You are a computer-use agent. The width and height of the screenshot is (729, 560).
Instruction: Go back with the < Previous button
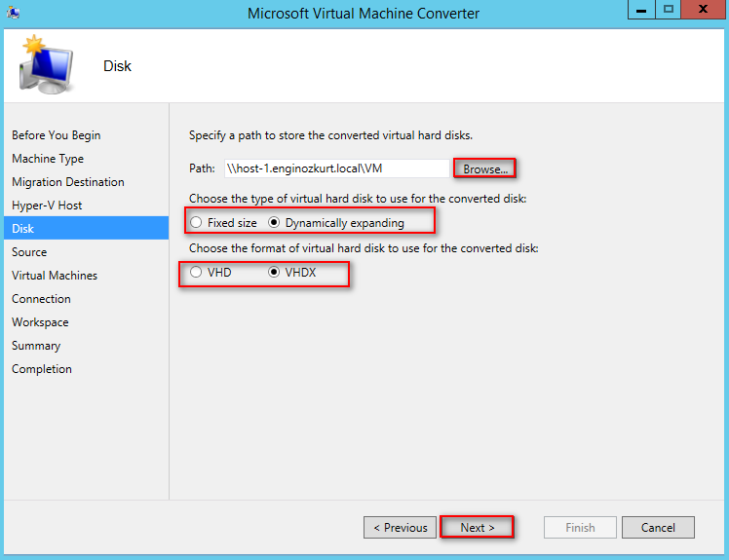coord(400,528)
